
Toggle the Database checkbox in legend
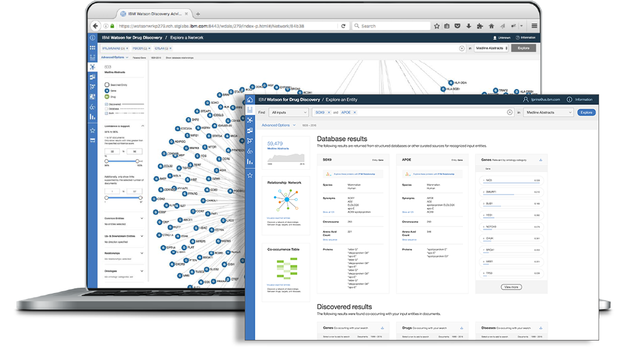coord(106,108)
